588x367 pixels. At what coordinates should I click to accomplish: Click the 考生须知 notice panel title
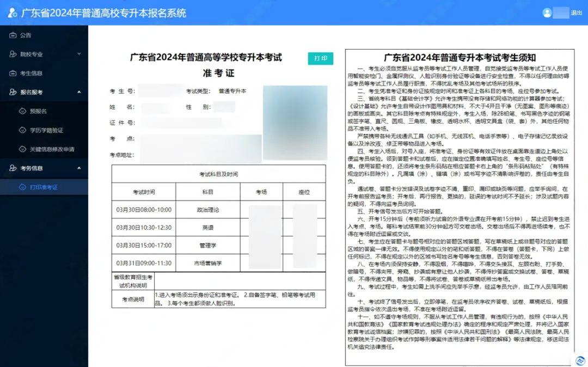(460, 58)
